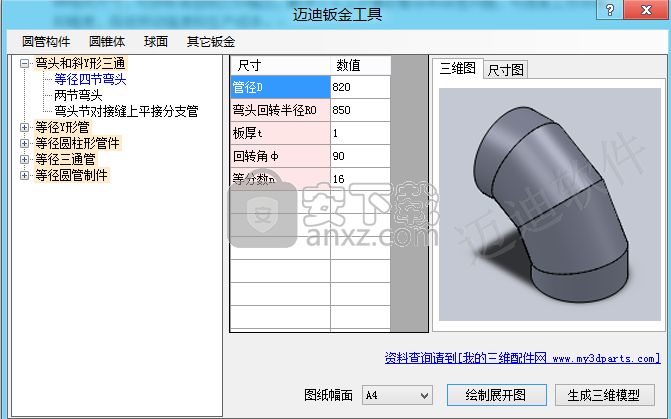
Task: Expand the 等径三通管 tree node
Action: (x=24, y=159)
